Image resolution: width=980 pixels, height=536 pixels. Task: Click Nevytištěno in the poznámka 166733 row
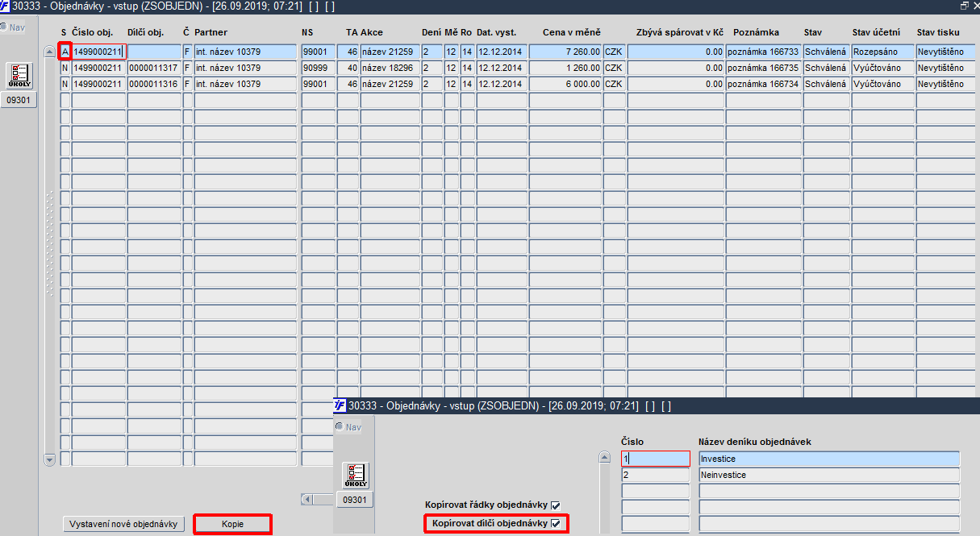click(947, 52)
